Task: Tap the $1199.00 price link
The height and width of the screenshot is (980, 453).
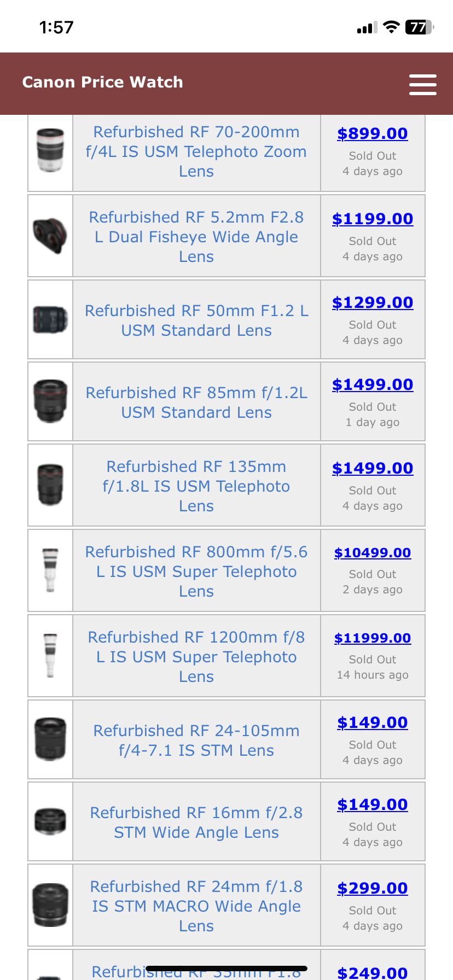Action: click(373, 219)
